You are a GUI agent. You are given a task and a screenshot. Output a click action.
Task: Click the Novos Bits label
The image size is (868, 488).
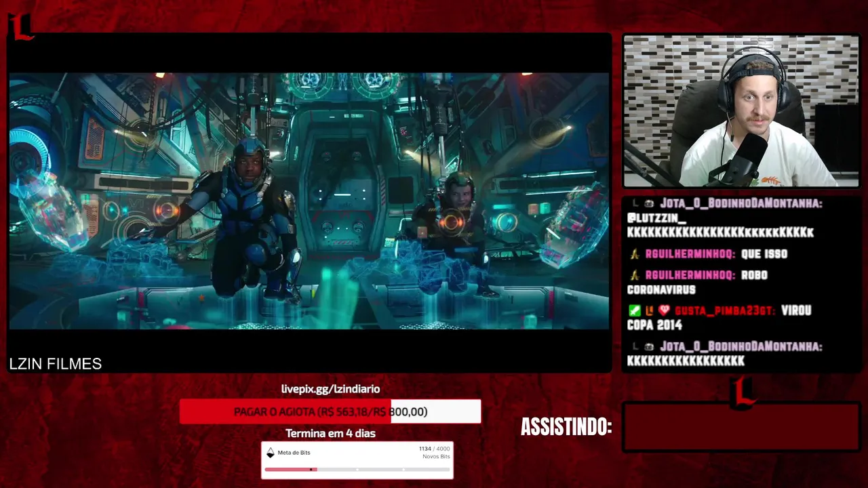(436, 457)
